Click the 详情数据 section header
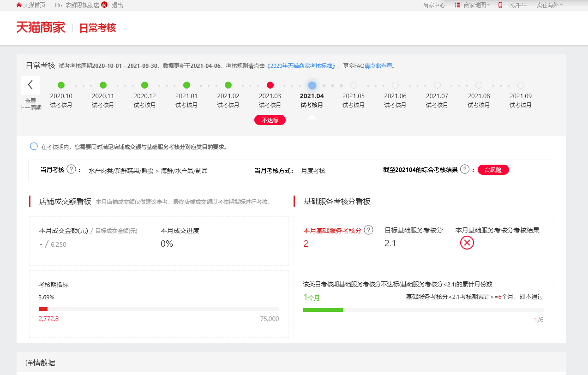Screen dimensions: 588x375 tap(41, 363)
